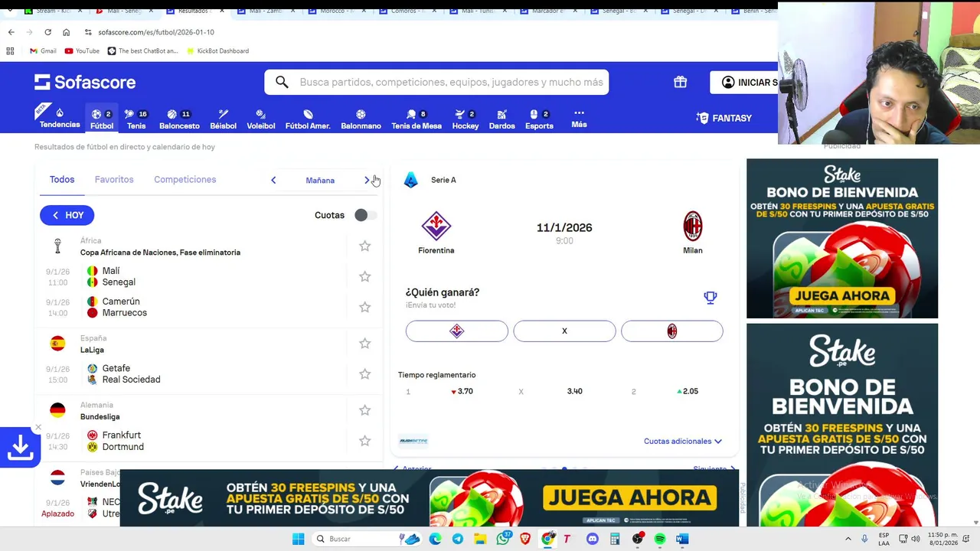980x551 pixels.
Task: Select the Hockey sport icon
Action: pos(459,114)
